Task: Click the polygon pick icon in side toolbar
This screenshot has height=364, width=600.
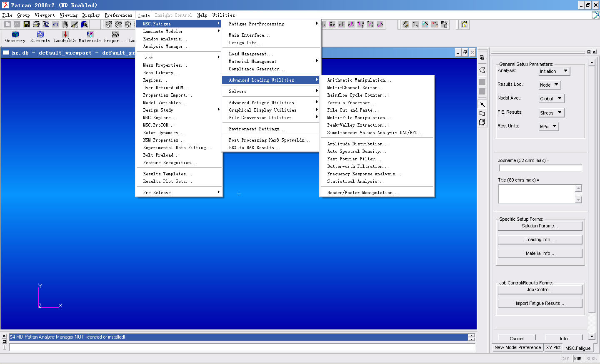Action: (x=482, y=70)
